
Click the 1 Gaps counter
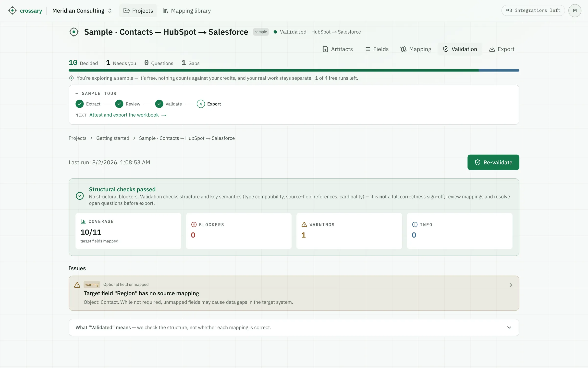click(x=191, y=63)
